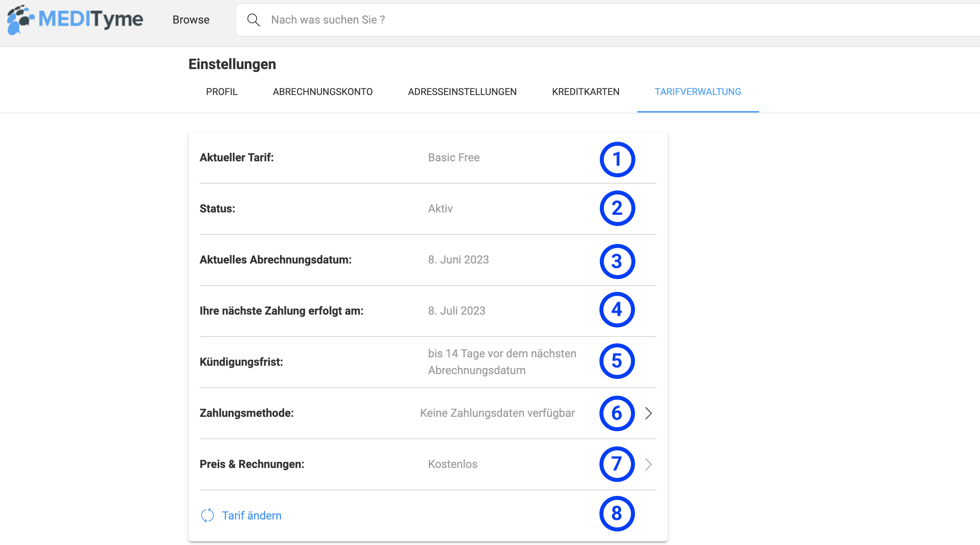980x545 pixels.
Task: Focus the 'Nach was suchen Sie ?' search field
Action: click(607, 20)
